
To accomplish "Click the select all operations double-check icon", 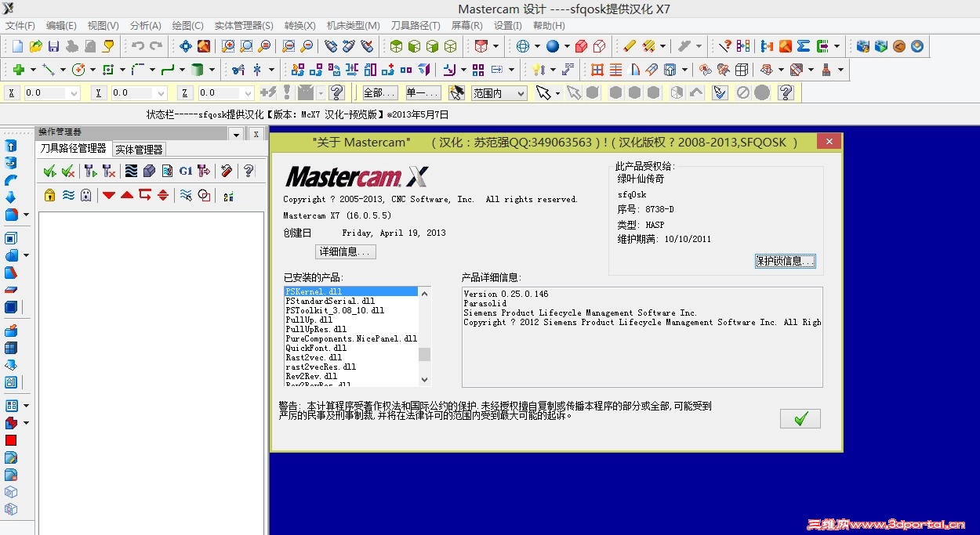I will click(50, 171).
